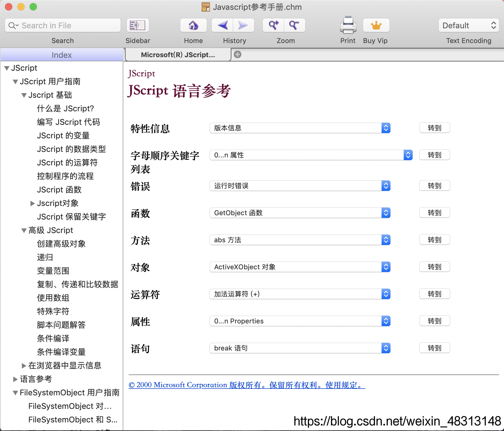Collapse the JScript 用户指南 node
The image size is (504, 431).
(x=15, y=82)
